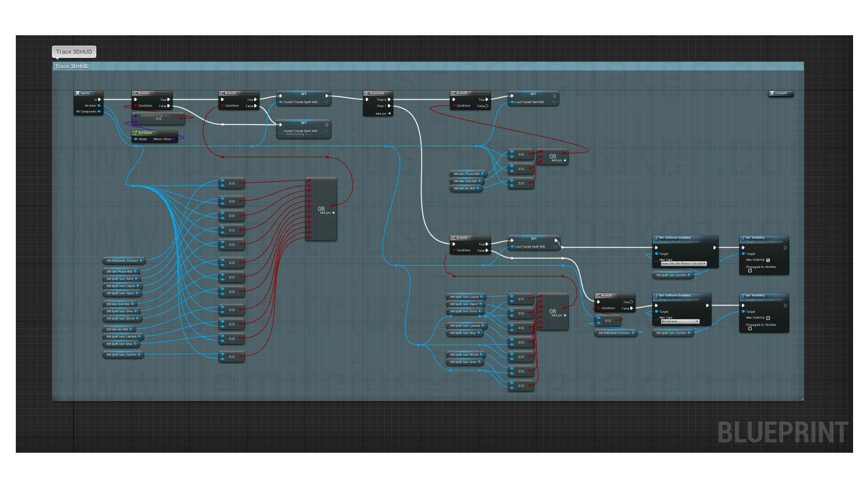Click Add pin on OR node beside Gem HUD comparisons
The image size is (868, 488).
pyautogui.click(x=559, y=160)
